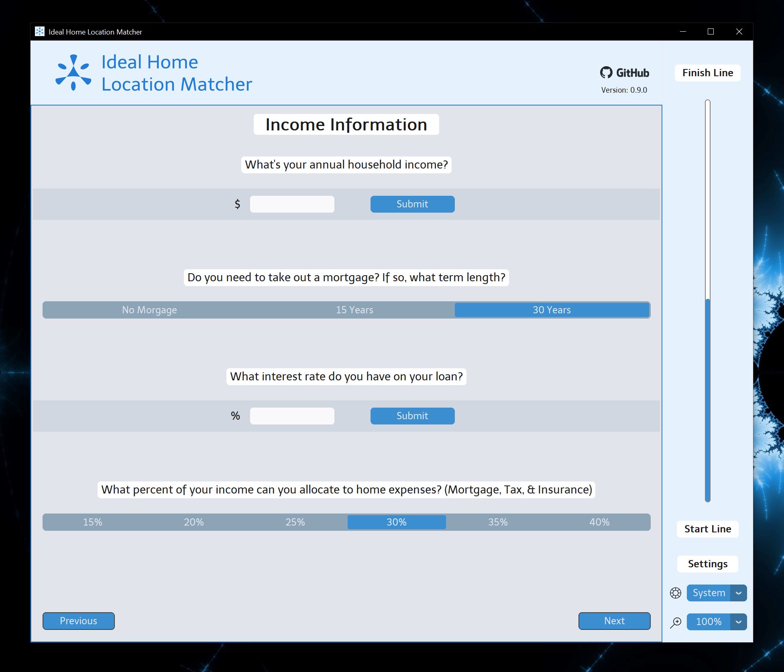This screenshot has width=784, height=672.
Task: Minimize the Ideal Home Location Matcher window
Action: click(683, 32)
